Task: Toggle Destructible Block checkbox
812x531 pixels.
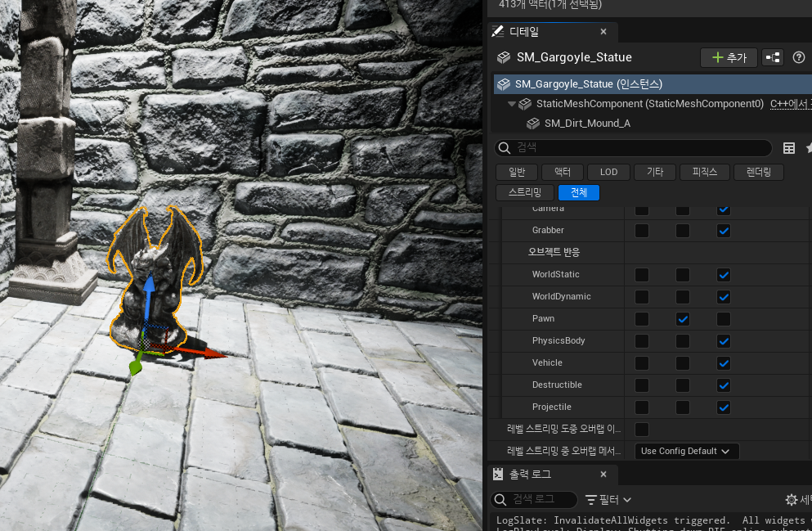Action: click(x=724, y=385)
